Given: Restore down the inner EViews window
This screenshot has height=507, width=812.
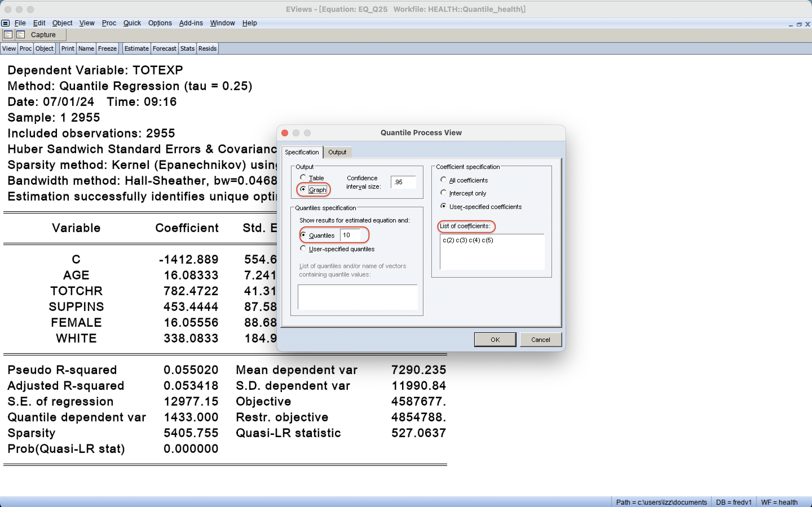Looking at the screenshot, I should (x=799, y=25).
